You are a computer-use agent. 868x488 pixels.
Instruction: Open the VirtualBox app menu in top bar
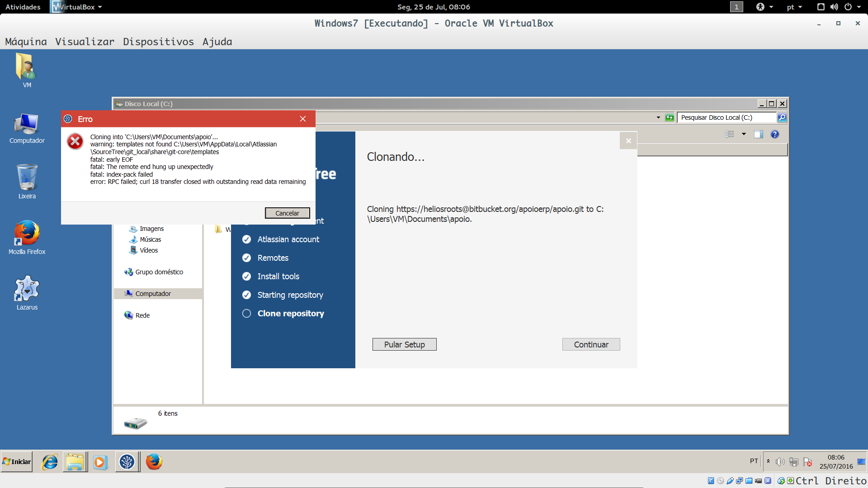(x=76, y=7)
